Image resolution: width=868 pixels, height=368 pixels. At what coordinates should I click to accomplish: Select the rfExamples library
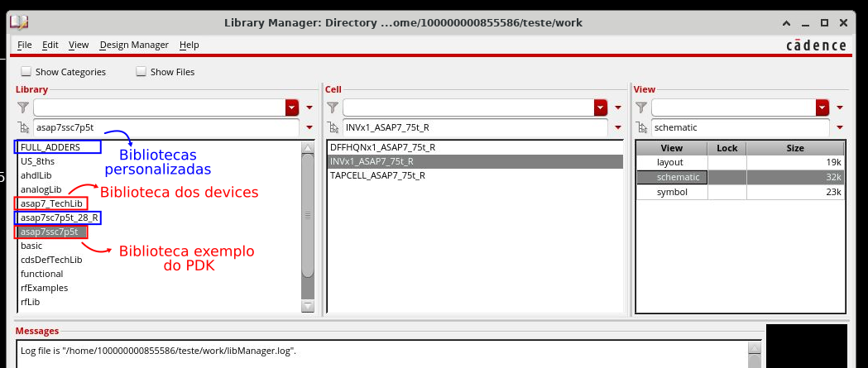pyautogui.click(x=45, y=288)
